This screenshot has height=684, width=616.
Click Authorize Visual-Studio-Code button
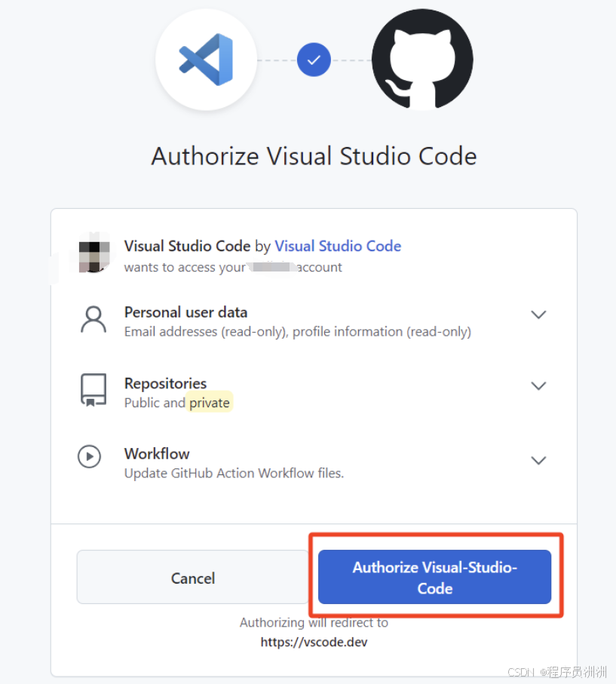pyautogui.click(x=434, y=577)
